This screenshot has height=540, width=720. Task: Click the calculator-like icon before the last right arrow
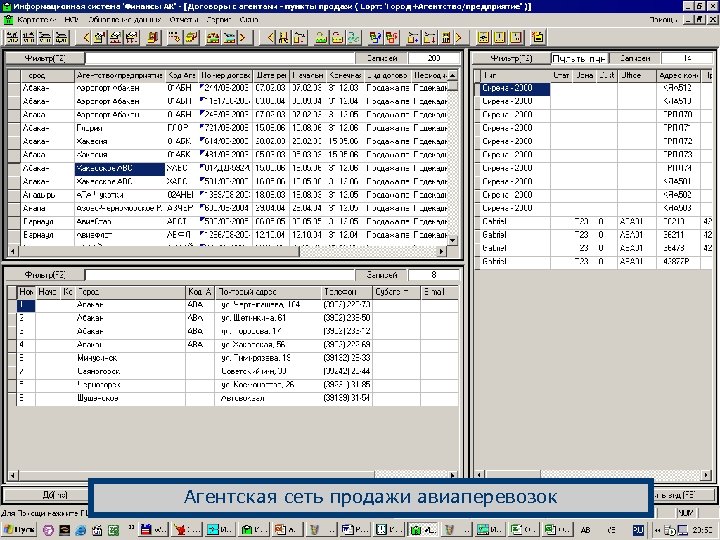446,38
